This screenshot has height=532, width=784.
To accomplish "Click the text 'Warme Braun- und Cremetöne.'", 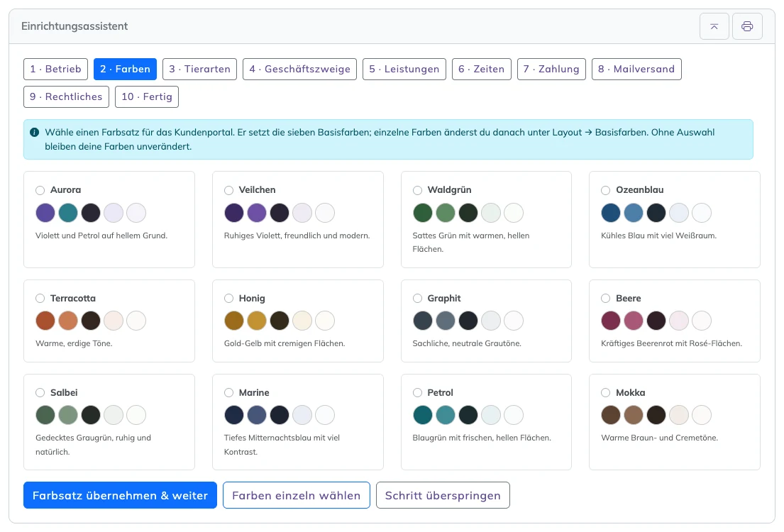I will 659,438.
